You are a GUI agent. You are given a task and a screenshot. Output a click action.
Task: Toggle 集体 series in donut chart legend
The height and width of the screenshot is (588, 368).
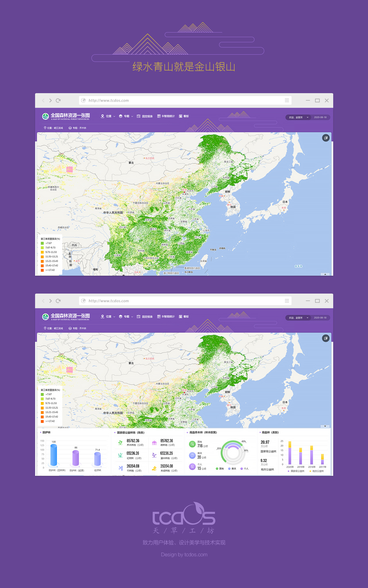(232, 469)
